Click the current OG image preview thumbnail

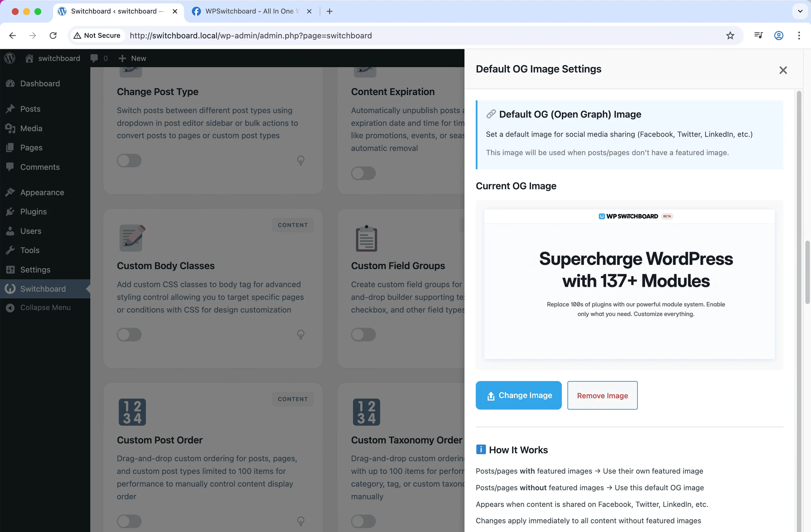tap(629, 284)
